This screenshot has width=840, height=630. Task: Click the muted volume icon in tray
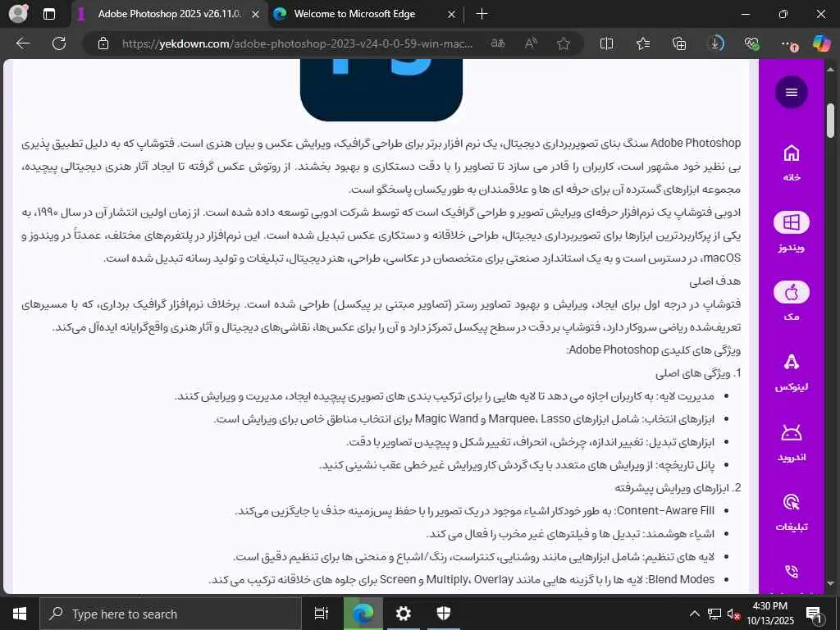click(x=733, y=614)
